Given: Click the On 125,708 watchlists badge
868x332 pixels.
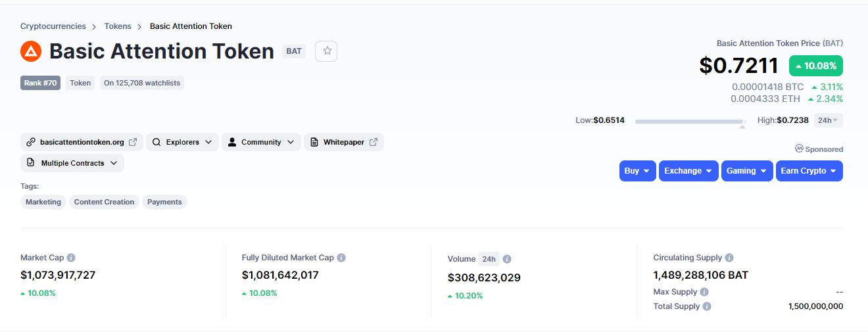Looking at the screenshot, I should point(142,83).
